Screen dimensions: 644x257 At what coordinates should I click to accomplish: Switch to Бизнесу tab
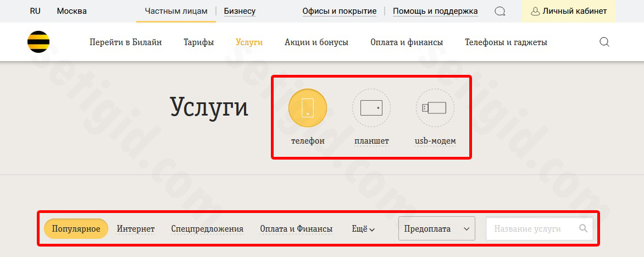tap(240, 11)
